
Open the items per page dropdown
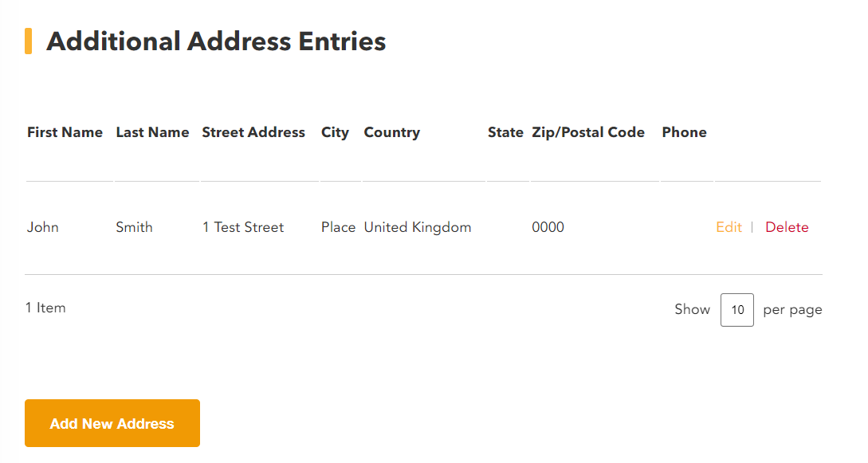pos(736,310)
